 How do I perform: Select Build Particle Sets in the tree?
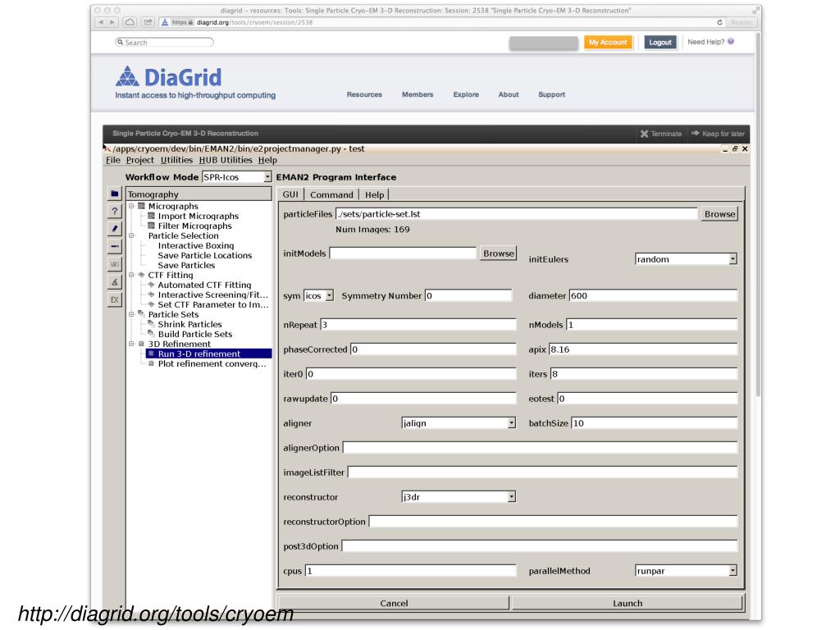[195, 335]
